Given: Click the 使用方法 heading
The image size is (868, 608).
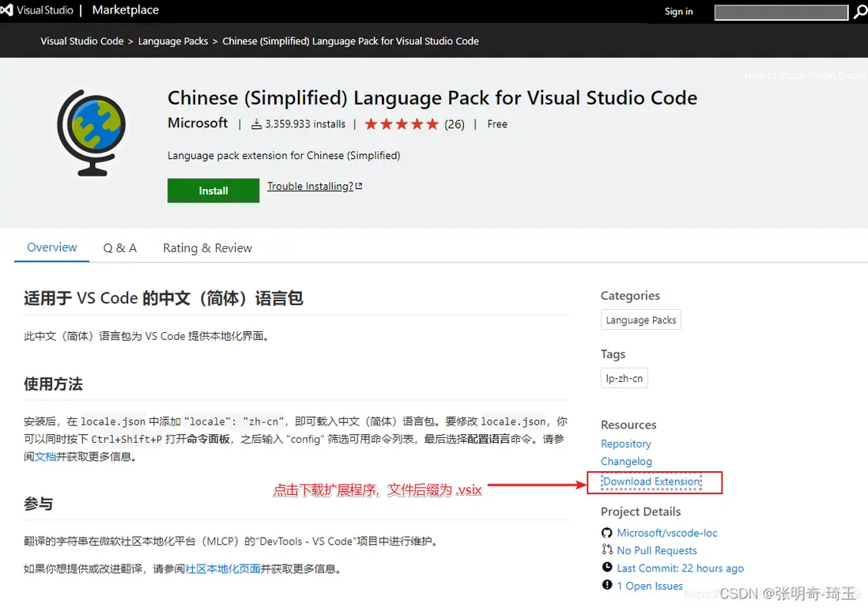Looking at the screenshot, I should 53,384.
